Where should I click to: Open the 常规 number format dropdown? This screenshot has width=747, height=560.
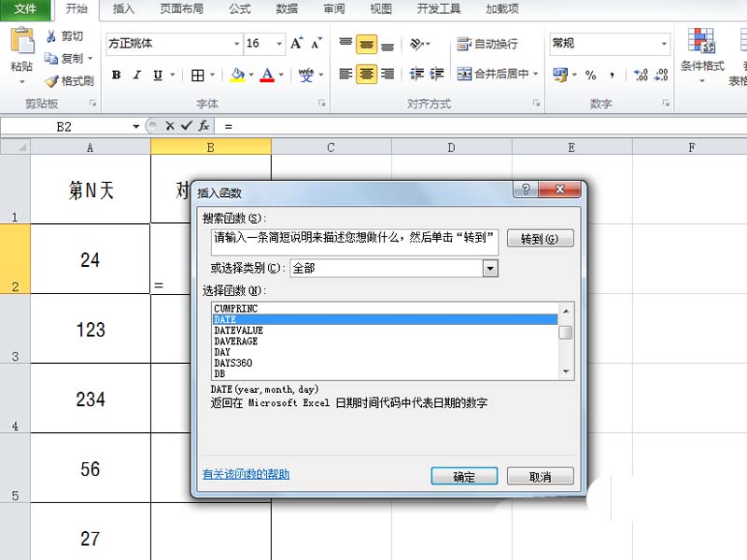pyautogui.click(x=664, y=44)
